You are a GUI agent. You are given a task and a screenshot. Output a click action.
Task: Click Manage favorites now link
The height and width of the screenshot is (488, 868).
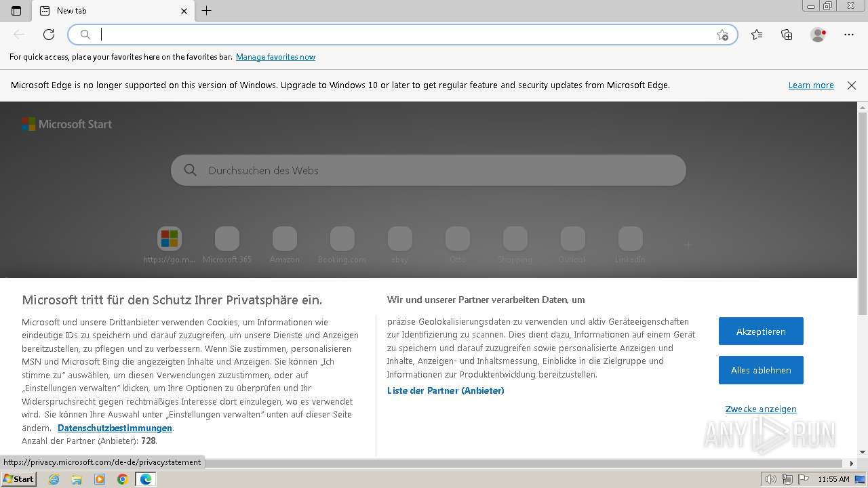tap(275, 57)
